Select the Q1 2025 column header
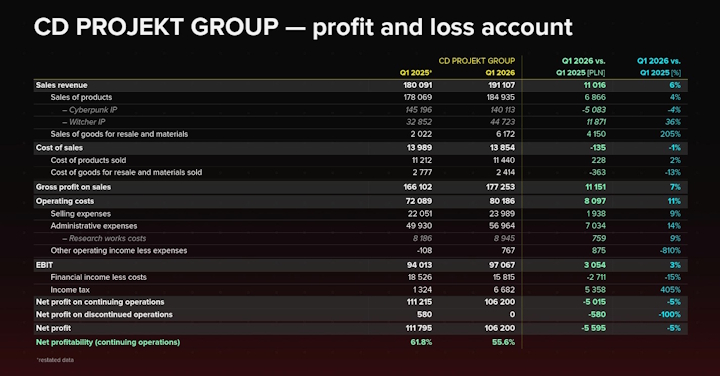720x376 pixels. pos(416,73)
